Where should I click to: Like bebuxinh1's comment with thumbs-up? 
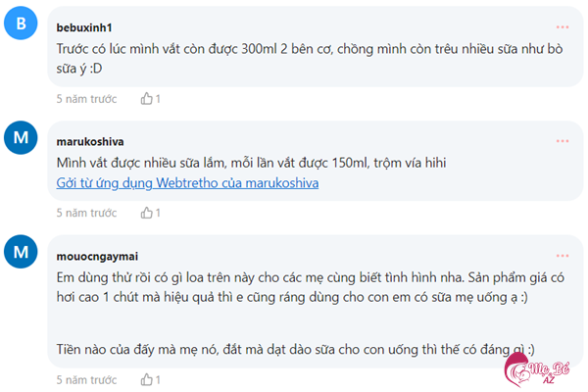tap(148, 98)
